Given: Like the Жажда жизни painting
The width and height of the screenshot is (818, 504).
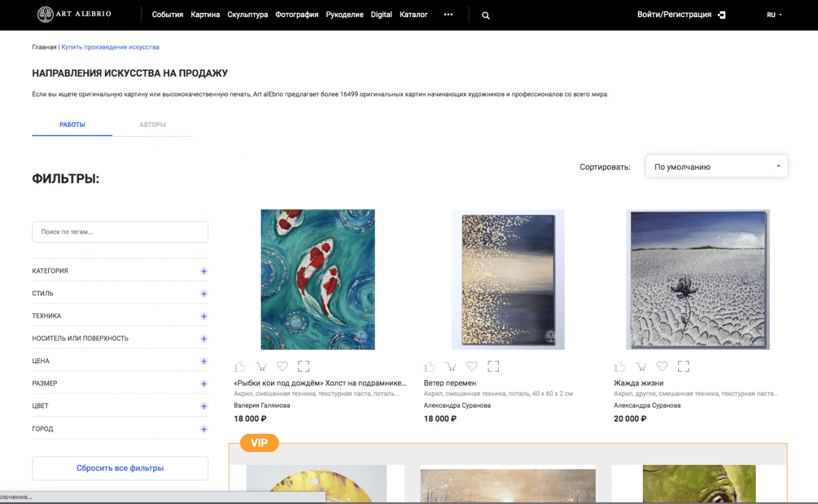Looking at the screenshot, I should pyautogui.click(x=620, y=366).
